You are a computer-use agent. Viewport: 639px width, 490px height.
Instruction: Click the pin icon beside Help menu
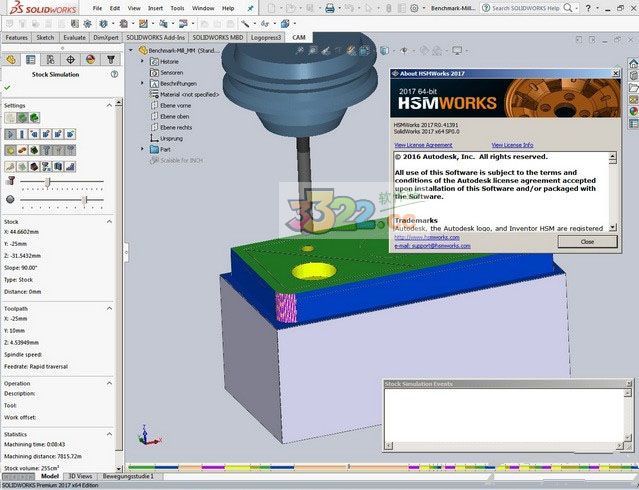tap(251, 8)
